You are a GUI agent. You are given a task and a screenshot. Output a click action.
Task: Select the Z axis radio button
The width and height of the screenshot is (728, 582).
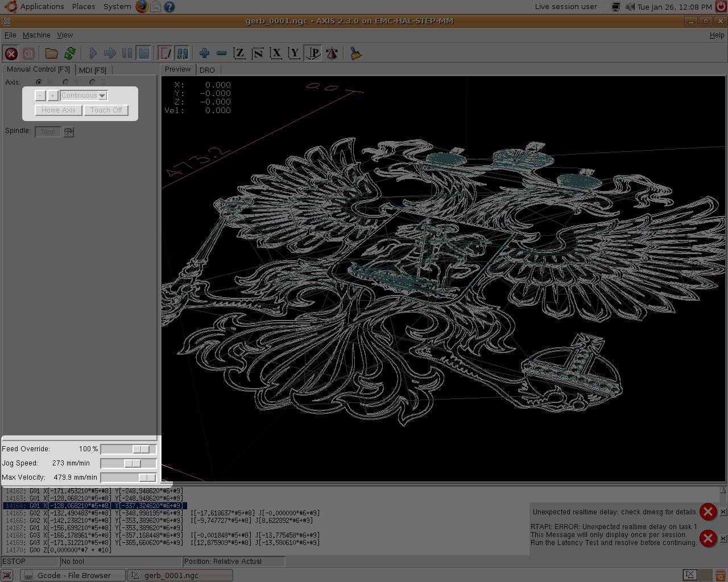click(x=92, y=82)
